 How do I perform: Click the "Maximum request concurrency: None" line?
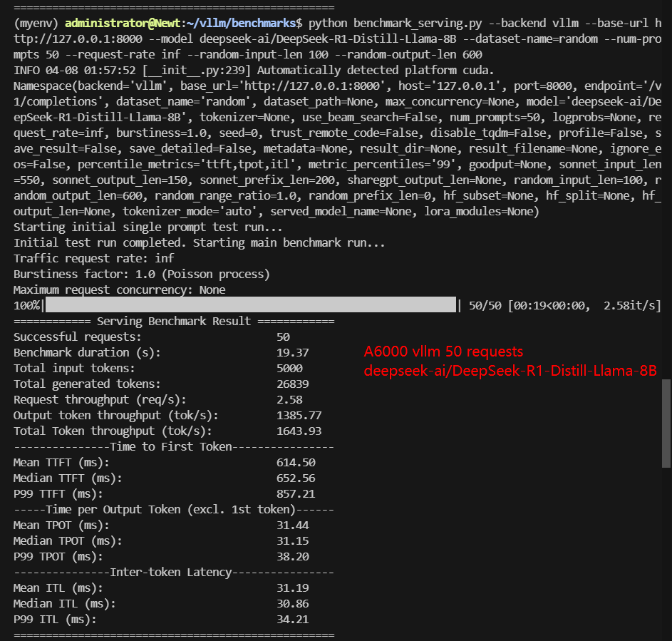point(119,290)
